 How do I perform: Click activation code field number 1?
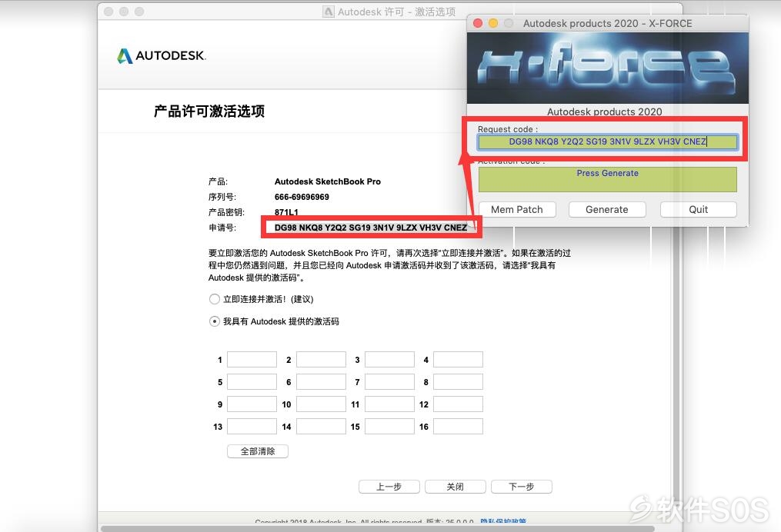pyautogui.click(x=252, y=359)
